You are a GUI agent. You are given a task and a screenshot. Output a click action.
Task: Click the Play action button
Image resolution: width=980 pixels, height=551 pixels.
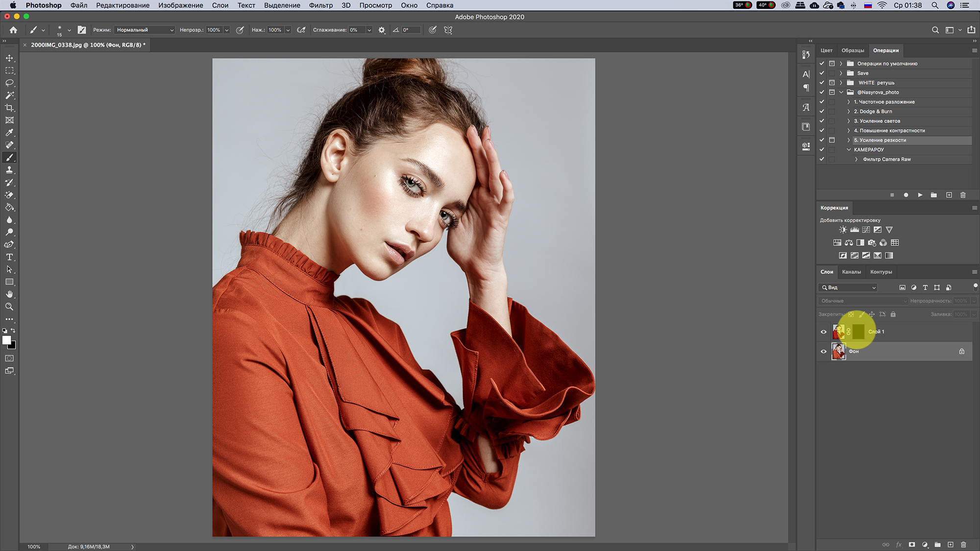pyautogui.click(x=920, y=195)
